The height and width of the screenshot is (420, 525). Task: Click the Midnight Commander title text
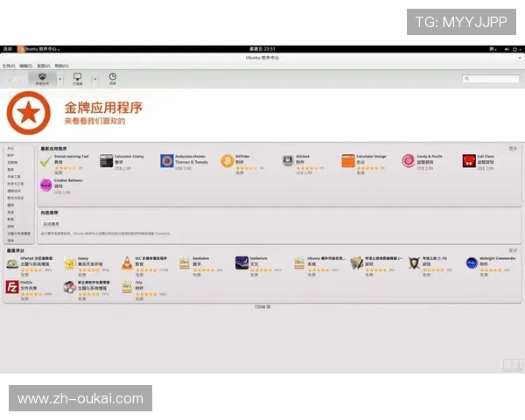[498, 258]
